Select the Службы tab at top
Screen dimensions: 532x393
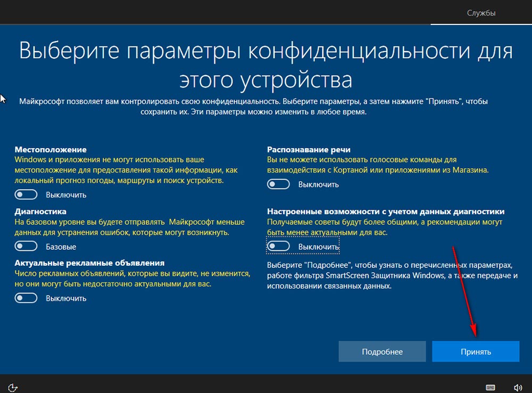pyautogui.click(x=481, y=13)
